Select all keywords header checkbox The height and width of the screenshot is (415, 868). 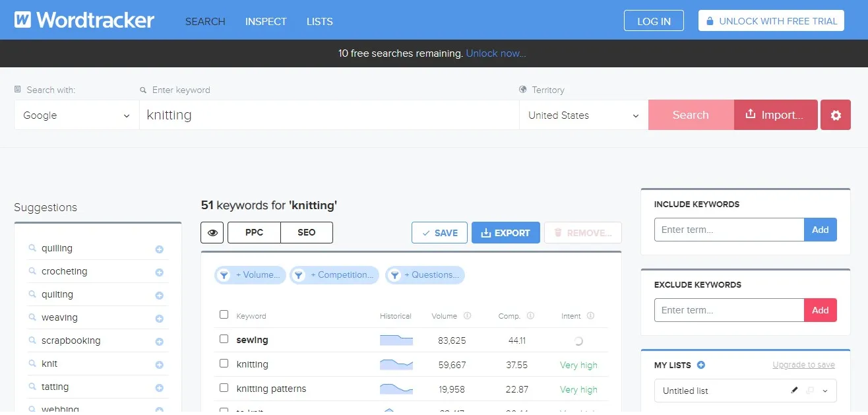point(224,315)
